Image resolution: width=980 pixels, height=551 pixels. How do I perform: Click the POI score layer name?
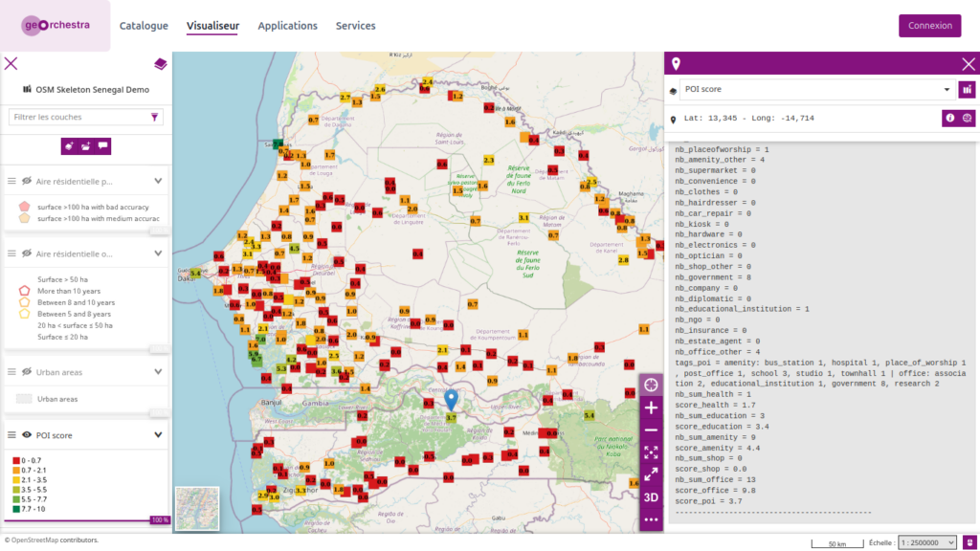point(54,435)
